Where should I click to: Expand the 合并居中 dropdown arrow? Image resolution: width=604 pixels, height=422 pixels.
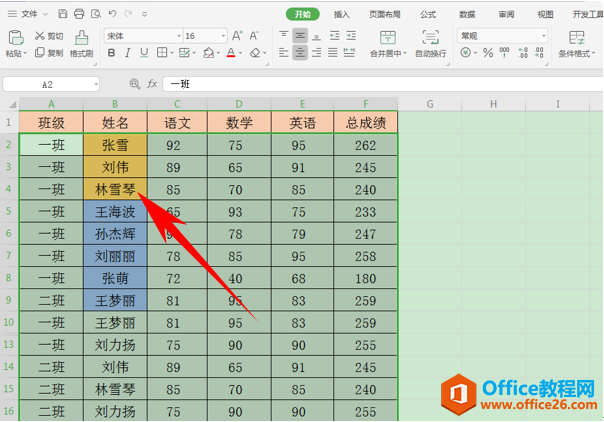(x=404, y=54)
